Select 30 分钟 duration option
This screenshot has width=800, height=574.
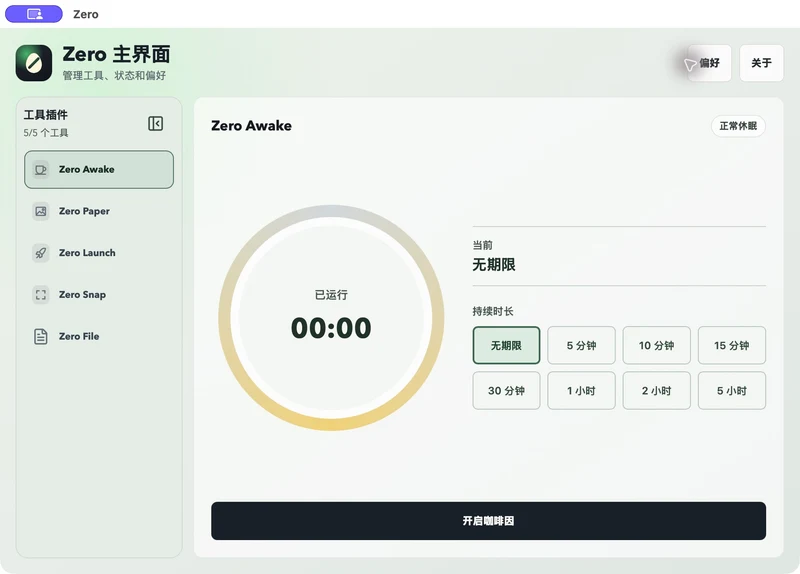click(x=506, y=391)
